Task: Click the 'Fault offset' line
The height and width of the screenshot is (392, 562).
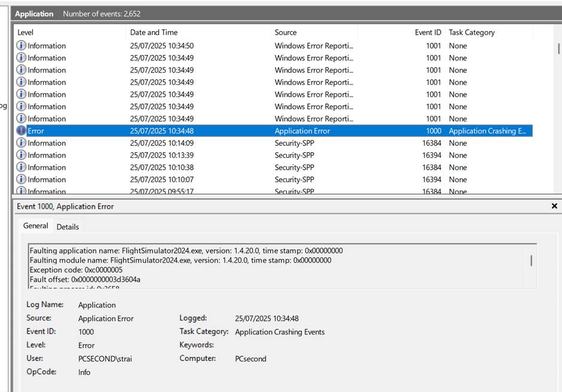Action: pyautogui.click(x=85, y=279)
